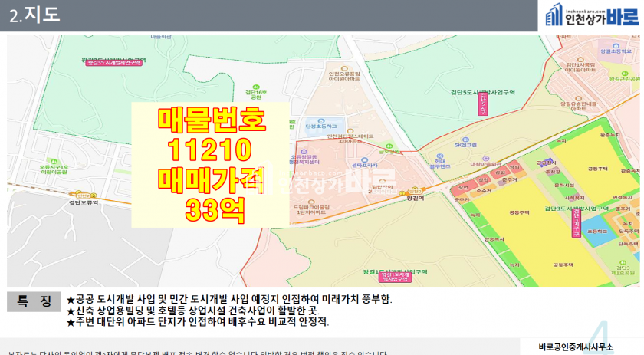This screenshot has width=644, height=355.
Task: Click the 특징 heading label
Action: [35, 301]
